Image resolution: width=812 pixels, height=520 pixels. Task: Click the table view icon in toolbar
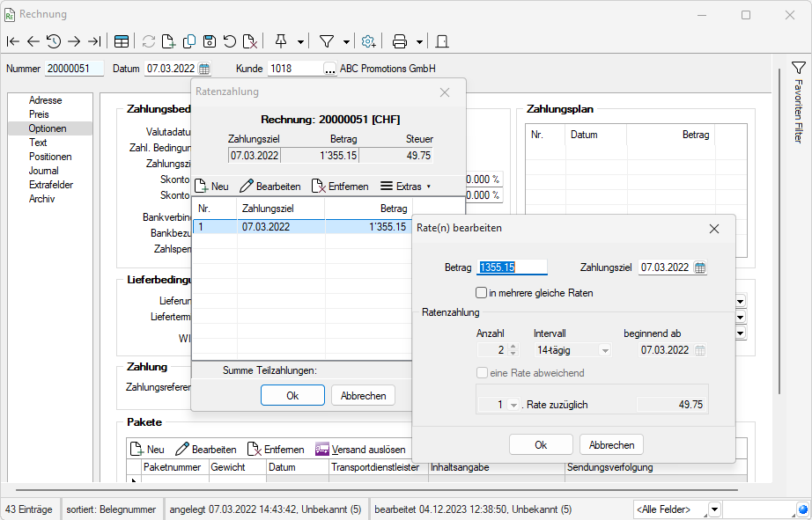pyautogui.click(x=122, y=41)
